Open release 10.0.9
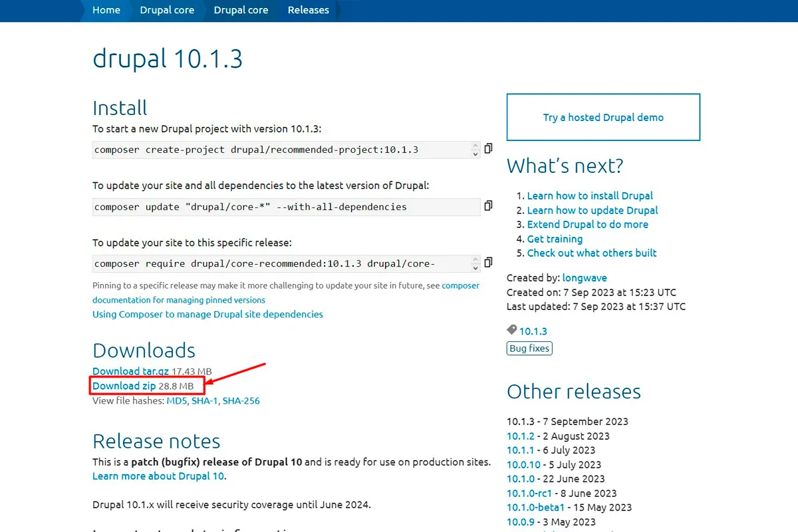The image size is (798, 532). coord(520,522)
